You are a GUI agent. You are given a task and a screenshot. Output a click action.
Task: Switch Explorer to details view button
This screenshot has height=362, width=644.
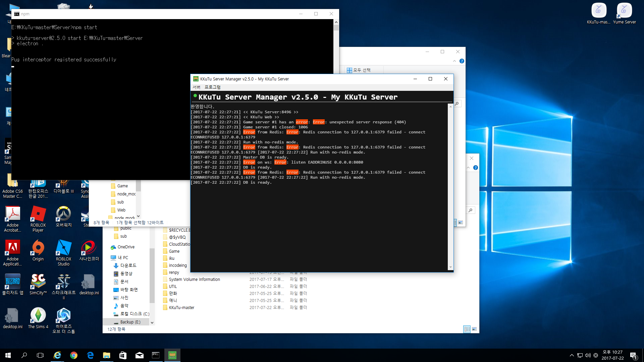[467, 329]
